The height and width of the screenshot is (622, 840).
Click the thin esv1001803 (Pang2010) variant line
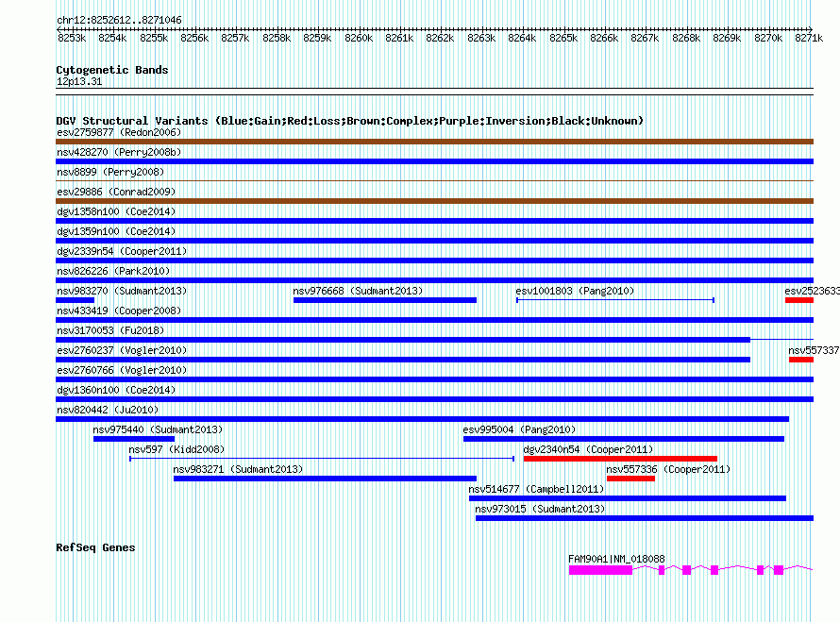pos(614,300)
